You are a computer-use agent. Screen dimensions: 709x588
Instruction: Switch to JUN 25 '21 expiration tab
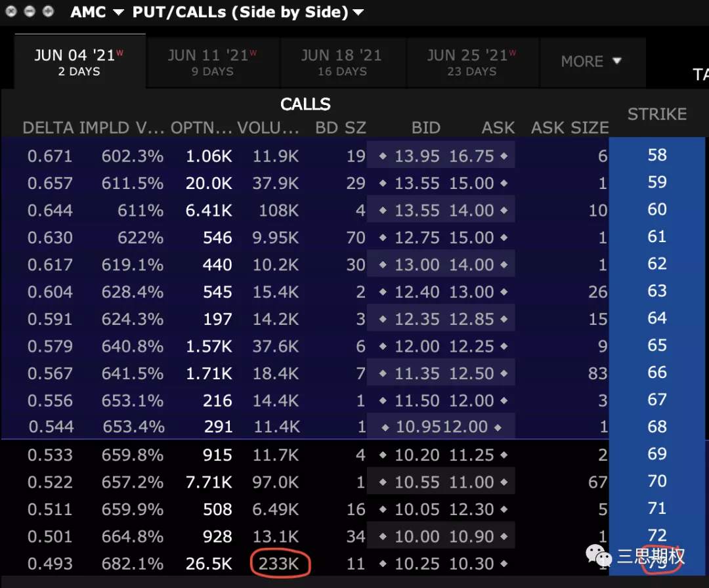click(x=472, y=62)
